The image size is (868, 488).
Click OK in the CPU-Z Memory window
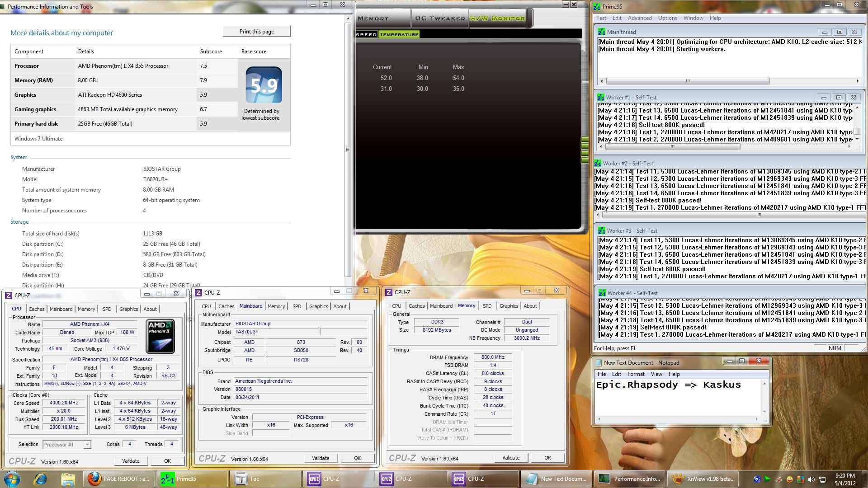point(547,458)
